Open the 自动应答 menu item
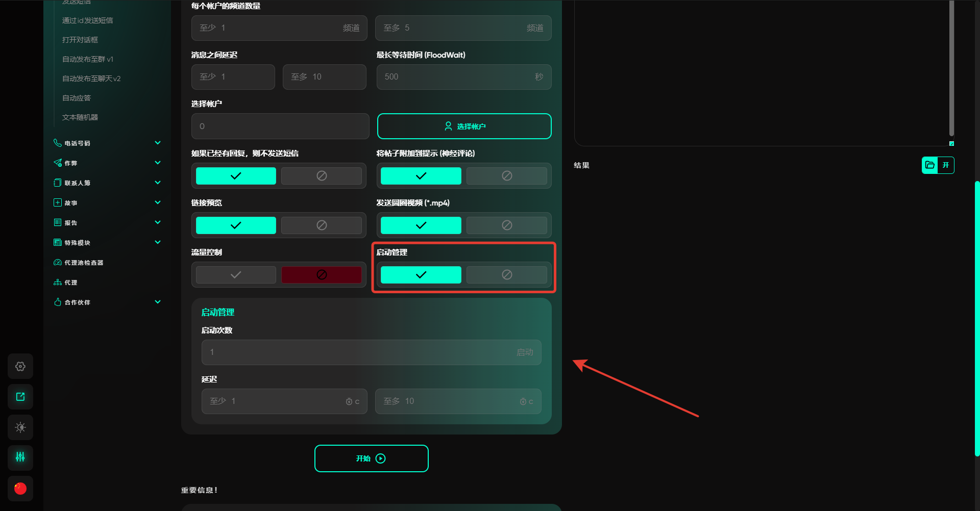980x511 pixels. tap(77, 98)
